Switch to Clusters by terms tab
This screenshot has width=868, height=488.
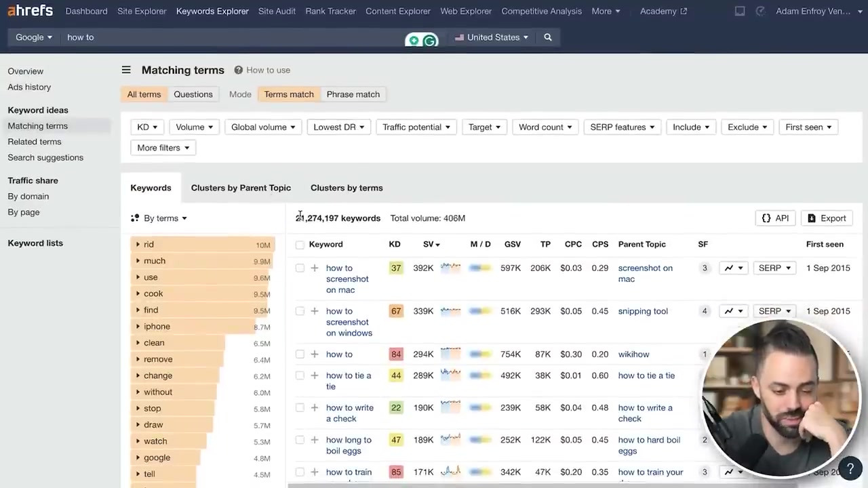(x=347, y=188)
